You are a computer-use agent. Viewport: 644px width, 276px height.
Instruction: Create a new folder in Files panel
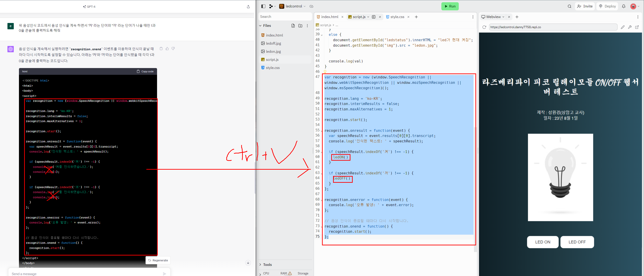pos(300,26)
